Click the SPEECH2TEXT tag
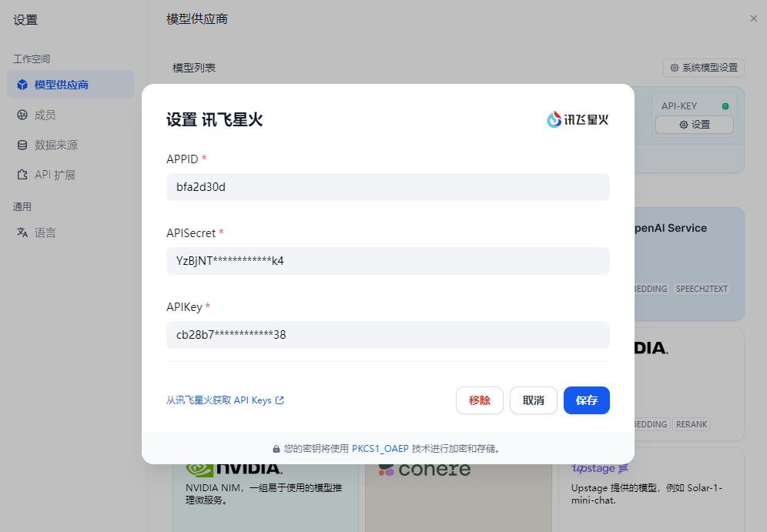This screenshot has width=767, height=532. pyautogui.click(x=702, y=289)
